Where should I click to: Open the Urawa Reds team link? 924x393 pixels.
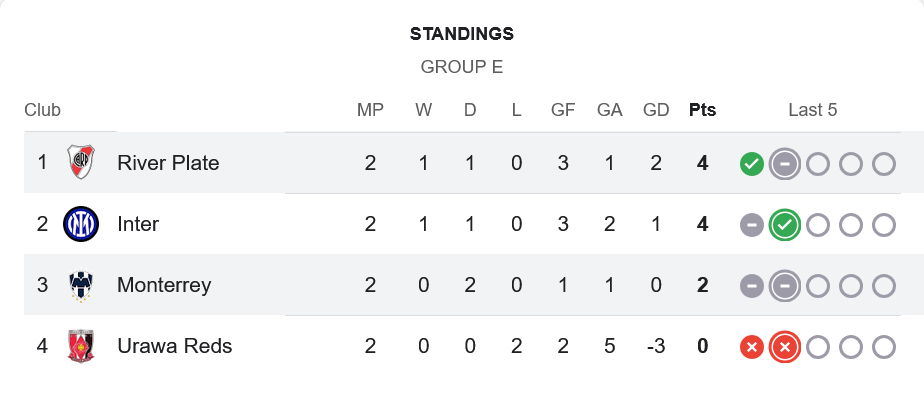[x=174, y=346]
